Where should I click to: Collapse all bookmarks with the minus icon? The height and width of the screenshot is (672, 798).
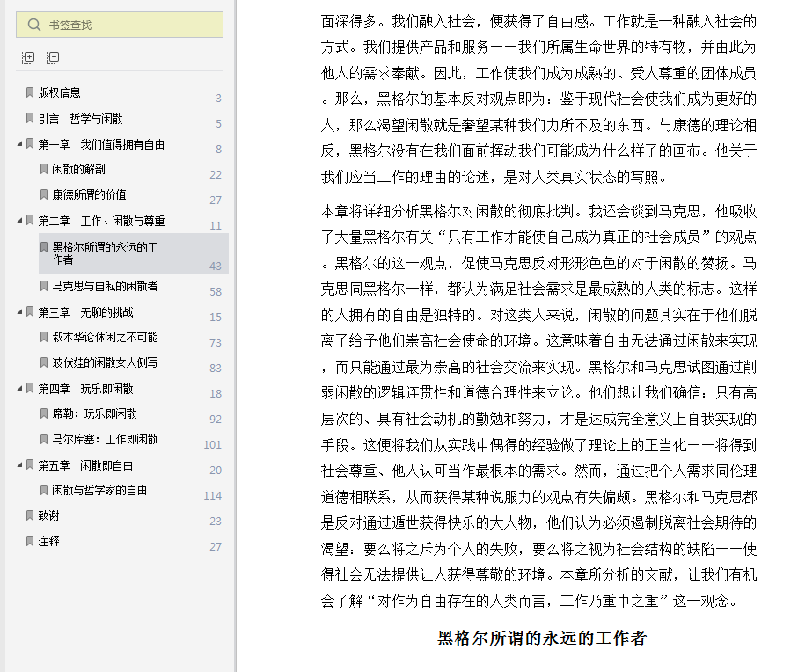[53, 57]
